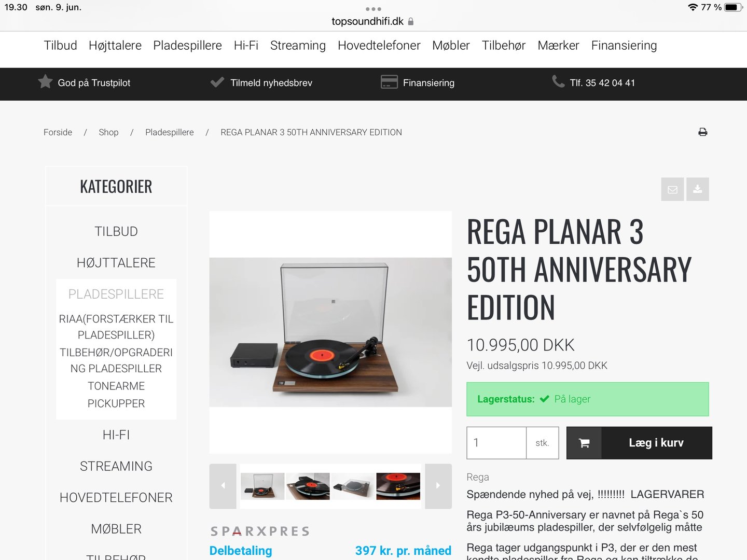Select the red label close-up thumbnail

tap(398, 486)
